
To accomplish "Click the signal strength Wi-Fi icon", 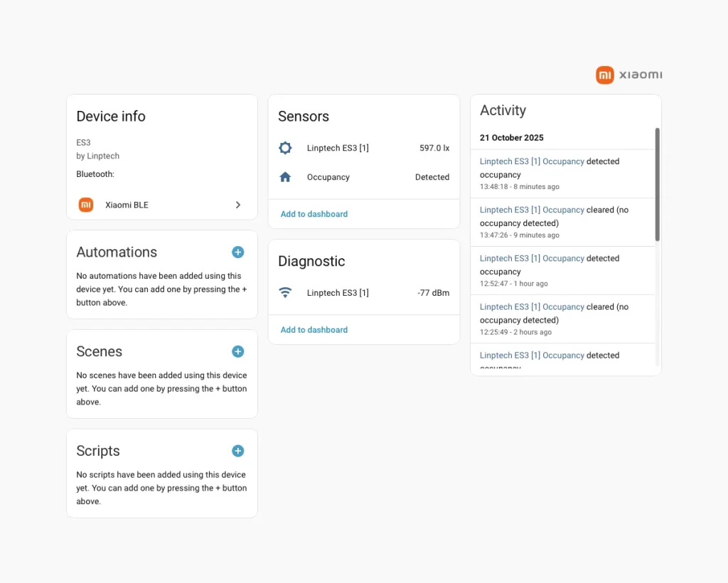I will click(285, 293).
